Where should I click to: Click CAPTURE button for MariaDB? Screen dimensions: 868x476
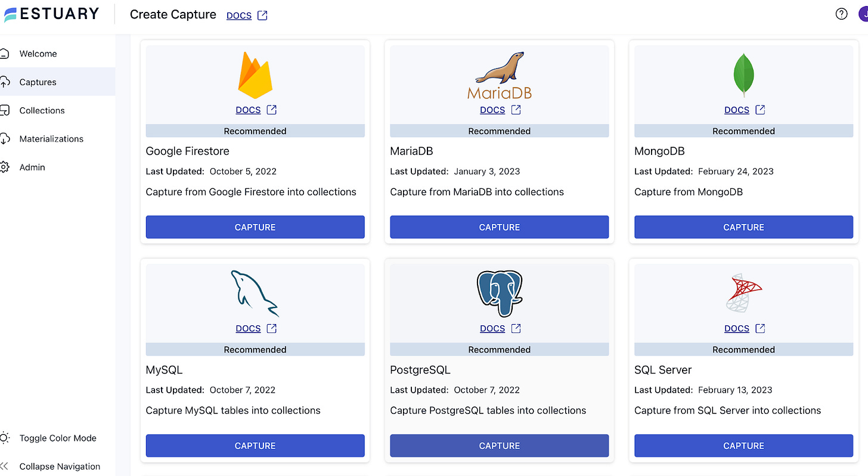pyautogui.click(x=500, y=227)
